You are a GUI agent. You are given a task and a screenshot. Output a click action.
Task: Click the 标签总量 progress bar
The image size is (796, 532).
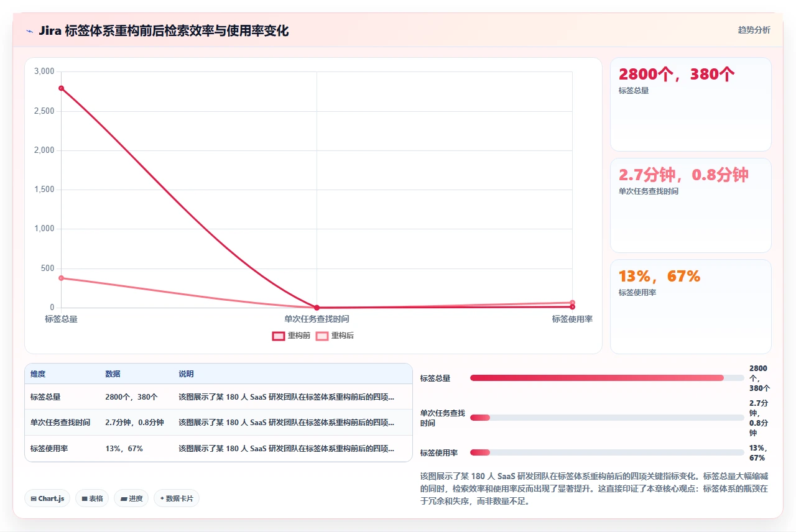[607, 378]
